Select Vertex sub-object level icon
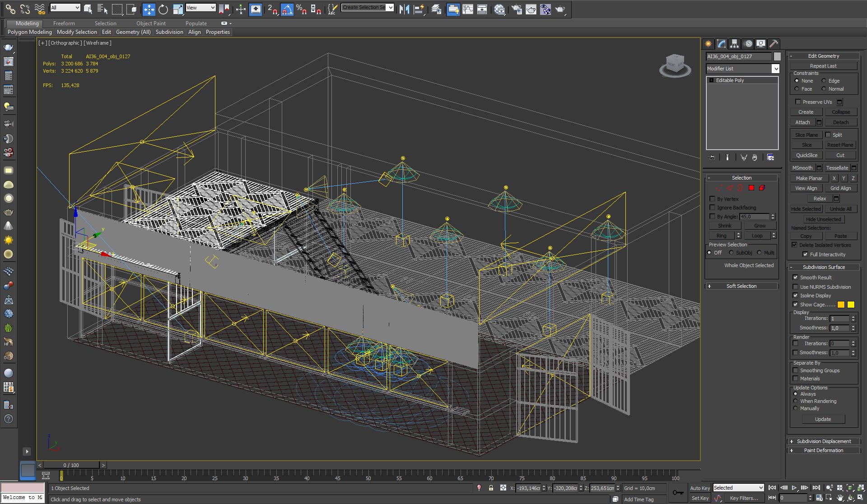The height and width of the screenshot is (504, 867). (x=718, y=188)
